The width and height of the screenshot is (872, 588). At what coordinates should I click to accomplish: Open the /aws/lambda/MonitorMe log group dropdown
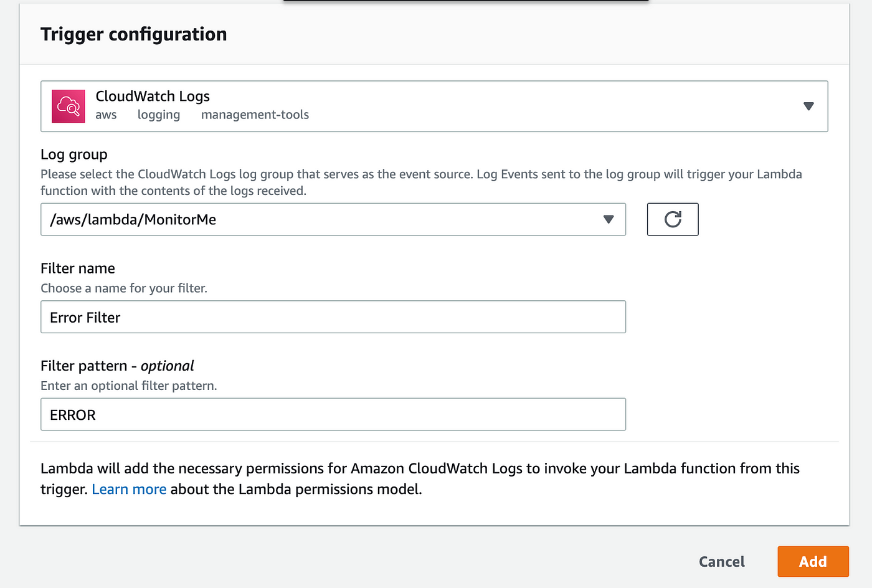coord(333,219)
